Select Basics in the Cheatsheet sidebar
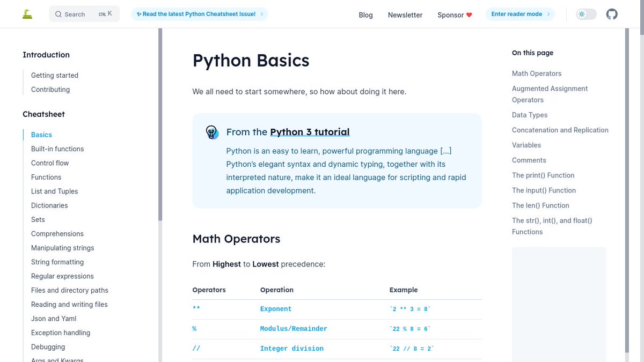 pyautogui.click(x=41, y=135)
